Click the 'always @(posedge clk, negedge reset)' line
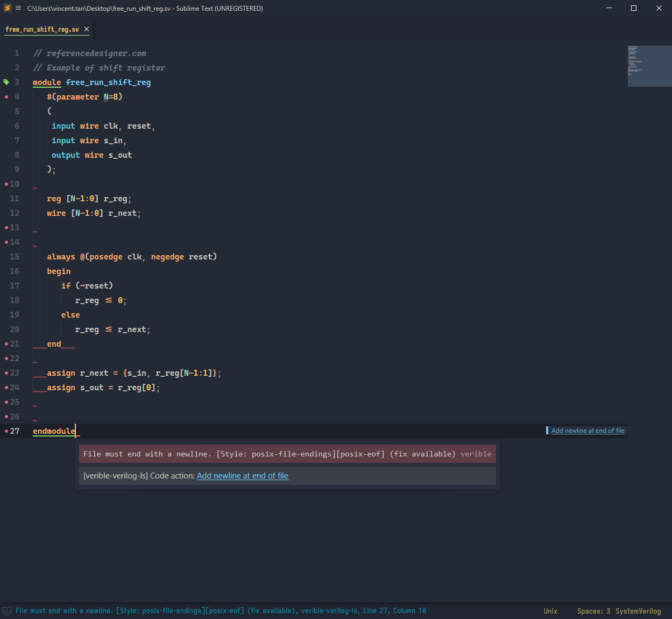 pos(132,257)
